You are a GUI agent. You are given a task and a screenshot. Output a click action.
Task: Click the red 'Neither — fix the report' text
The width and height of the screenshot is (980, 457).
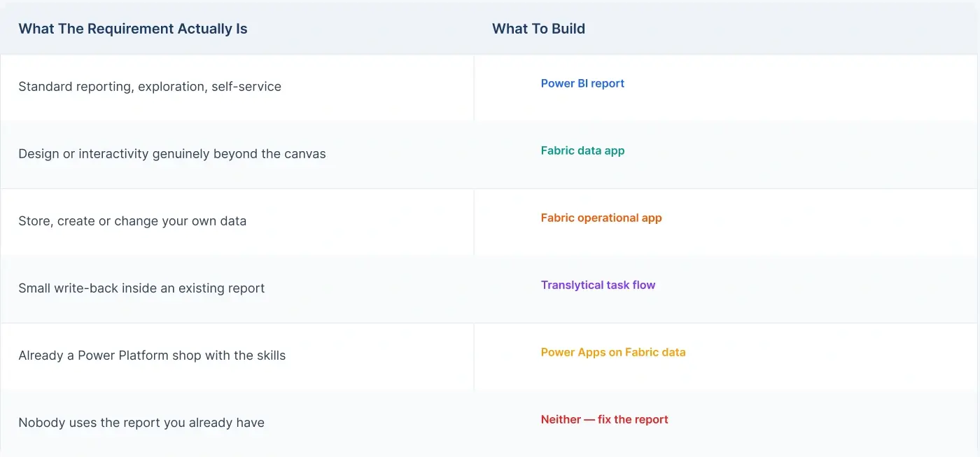pos(605,419)
